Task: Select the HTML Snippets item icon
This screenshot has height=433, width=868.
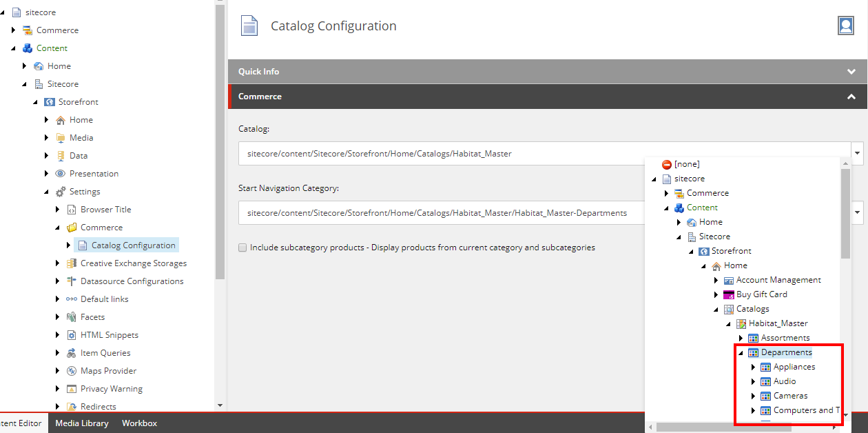Action: click(72, 334)
